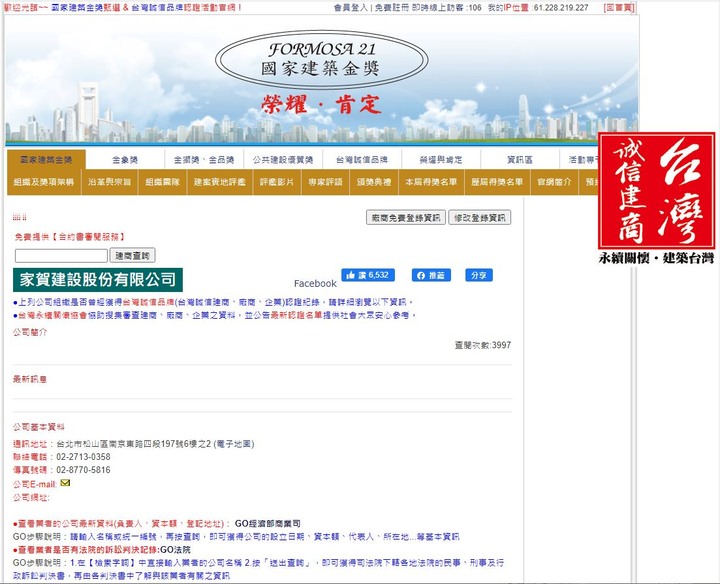This screenshot has height=584, width=720.
Task: Select the 台灣誠信品牌 tab
Action: coord(362,160)
